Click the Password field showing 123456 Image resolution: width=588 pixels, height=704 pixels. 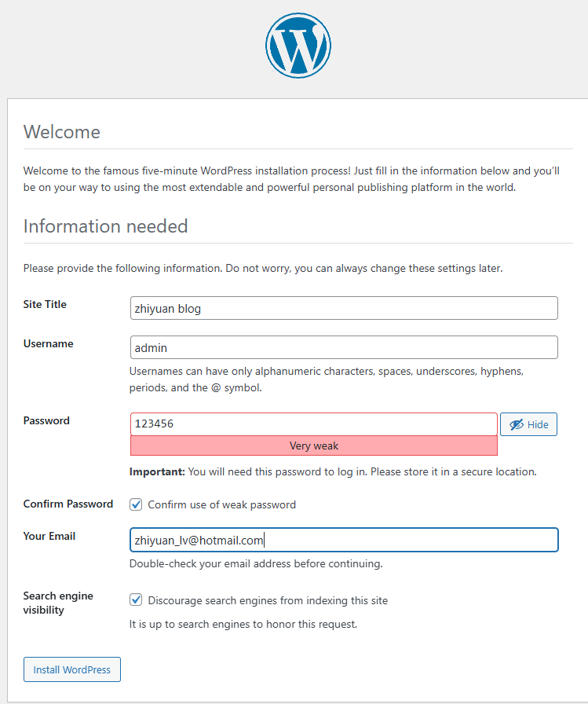click(x=313, y=423)
